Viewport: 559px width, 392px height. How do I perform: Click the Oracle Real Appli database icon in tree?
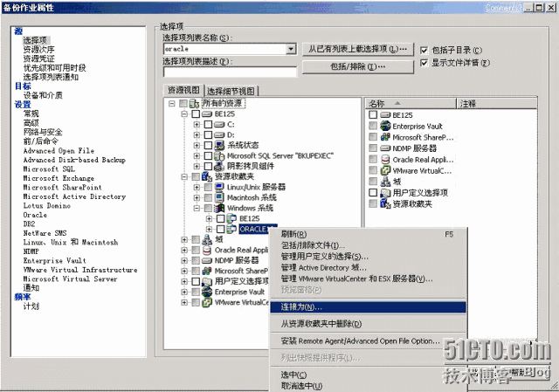(x=207, y=250)
